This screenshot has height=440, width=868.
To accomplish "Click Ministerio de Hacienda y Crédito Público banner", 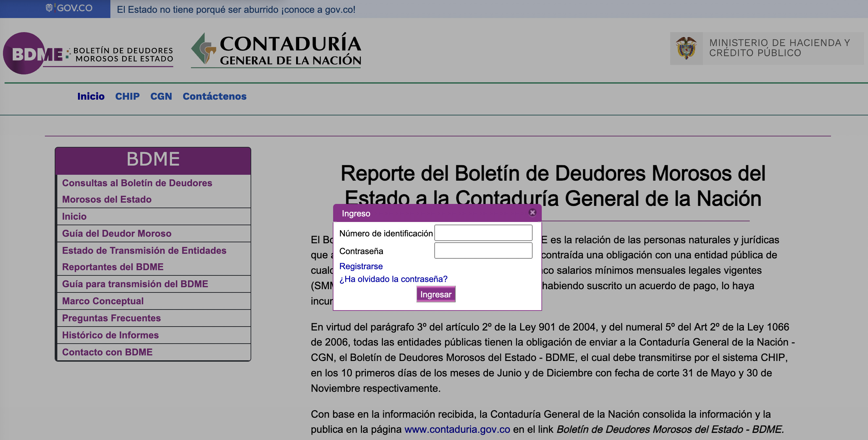I will 779,48.
